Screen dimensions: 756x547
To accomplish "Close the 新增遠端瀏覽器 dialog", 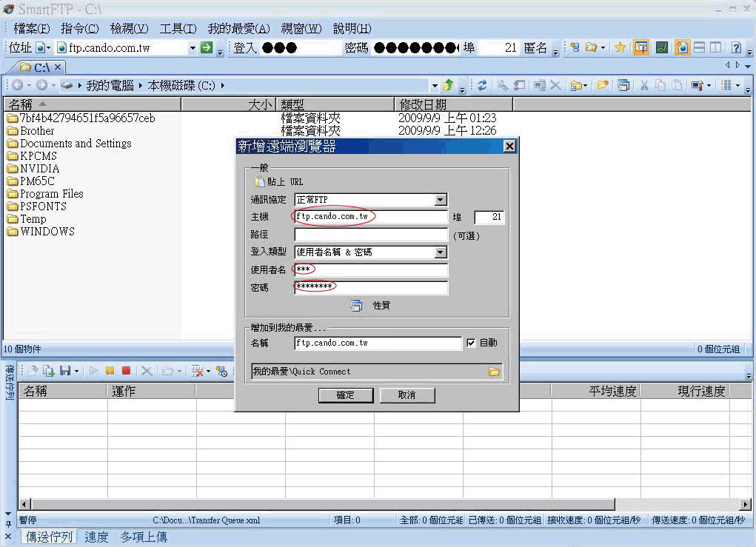I will [x=509, y=146].
